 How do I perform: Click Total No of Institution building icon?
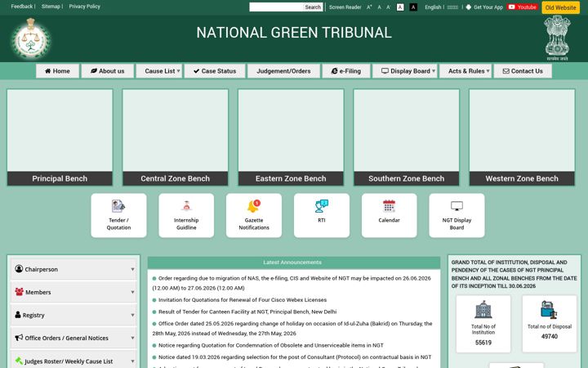click(483, 309)
